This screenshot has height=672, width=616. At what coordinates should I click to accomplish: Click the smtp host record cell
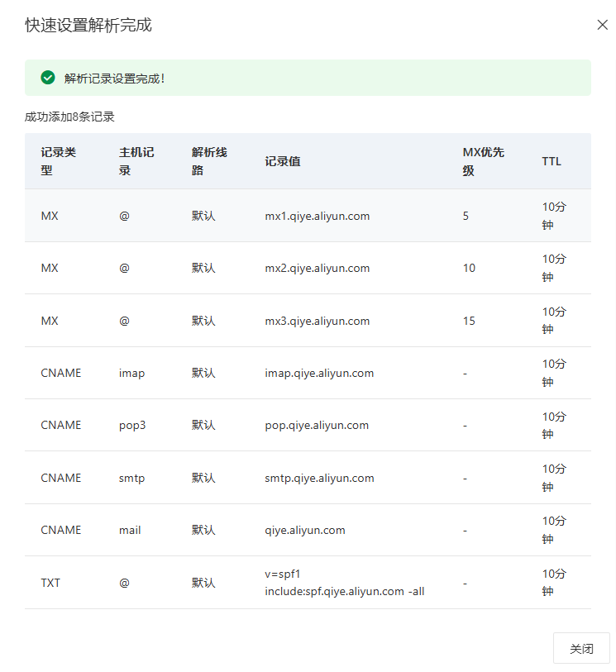[131, 479]
